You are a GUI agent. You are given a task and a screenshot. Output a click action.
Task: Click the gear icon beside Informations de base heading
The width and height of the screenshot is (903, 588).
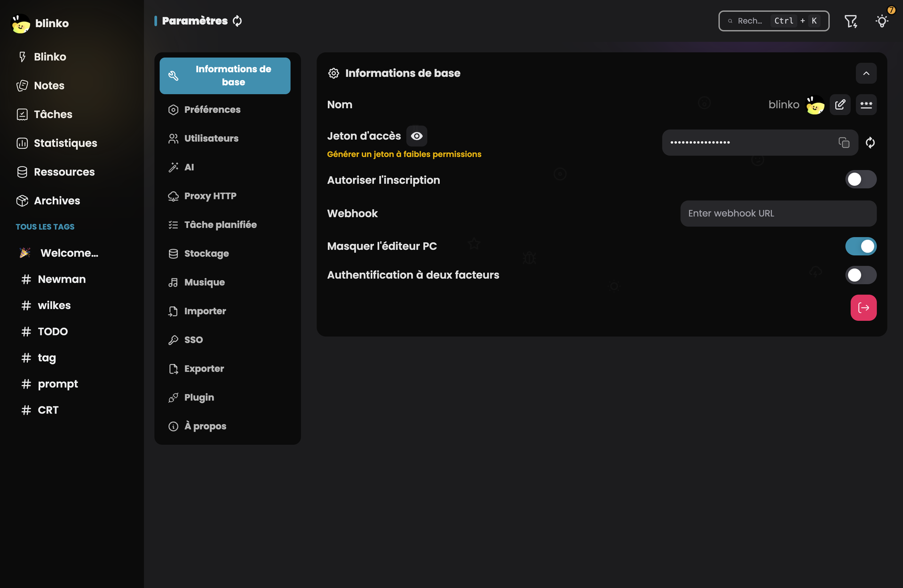tap(333, 73)
